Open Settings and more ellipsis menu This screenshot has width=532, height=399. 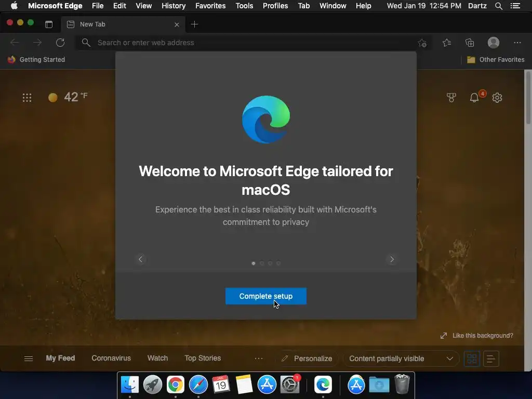(x=517, y=43)
